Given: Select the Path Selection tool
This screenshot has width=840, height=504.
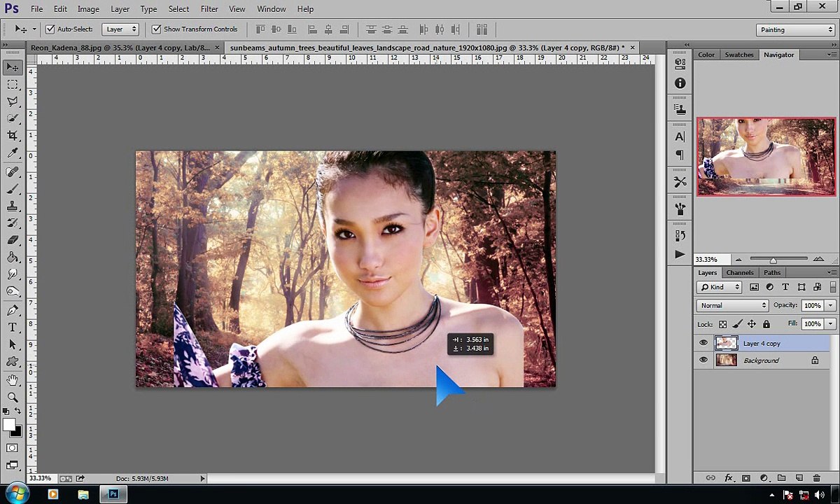Looking at the screenshot, I should pos(13,344).
